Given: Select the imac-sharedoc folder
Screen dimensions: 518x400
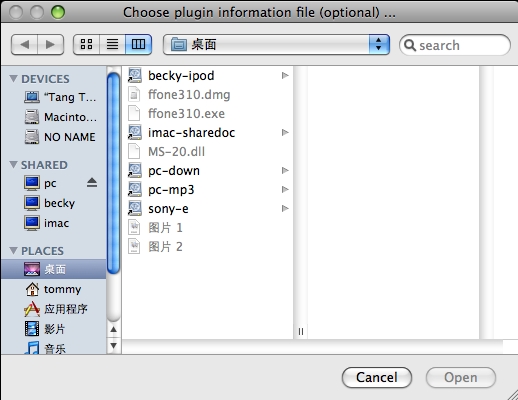Looking at the screenshot, I should pyautogui.click(x=208, y=133).
